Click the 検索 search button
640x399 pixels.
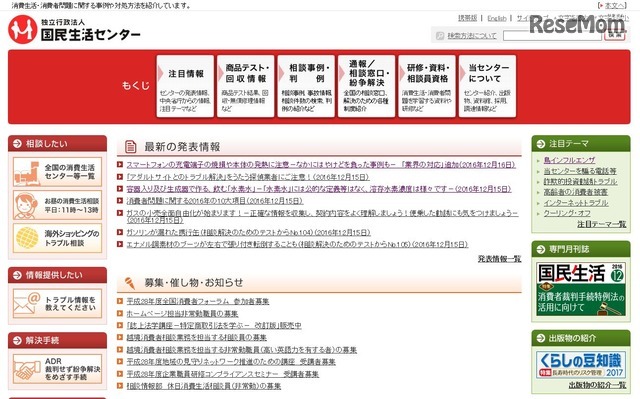pyautogui.click(x=615, y=36)
